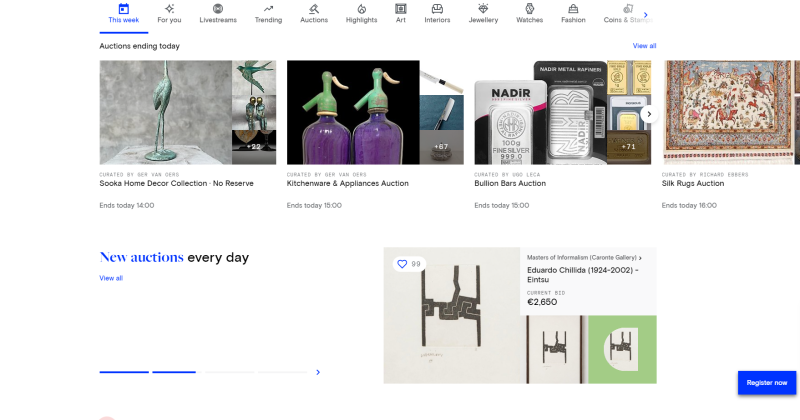
Task: Switch to For you tab label
Action: coord(169,20)
